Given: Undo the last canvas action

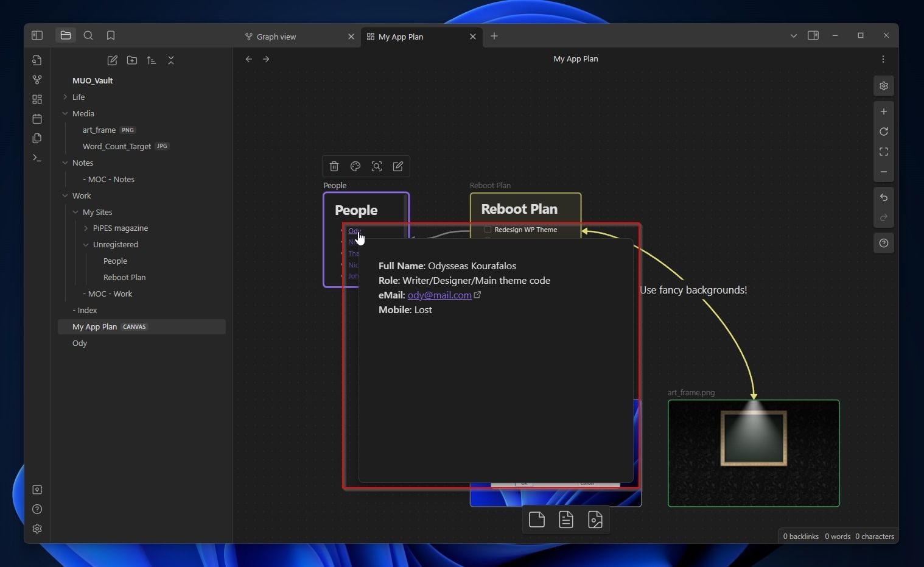Looking at the screenshot, I should tap(884, 197).
